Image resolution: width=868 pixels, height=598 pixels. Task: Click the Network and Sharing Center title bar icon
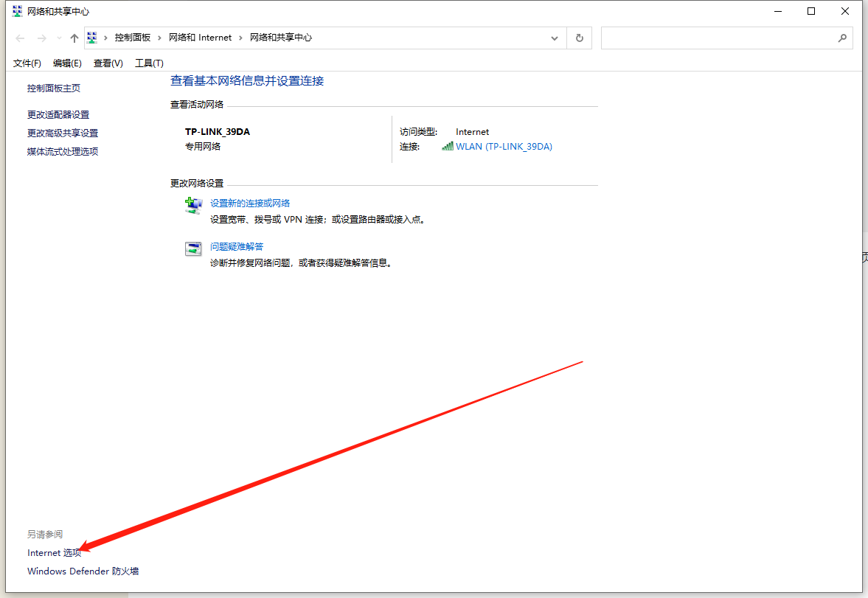pos(16,11)
